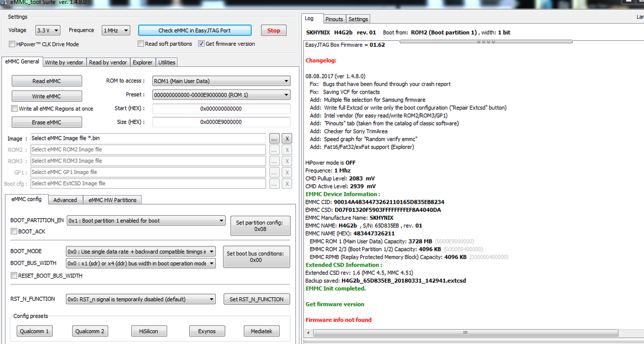This screenshot has width=644, height=344.
Task: Select the eMMC General tab
Action: [x=22, y=61]
